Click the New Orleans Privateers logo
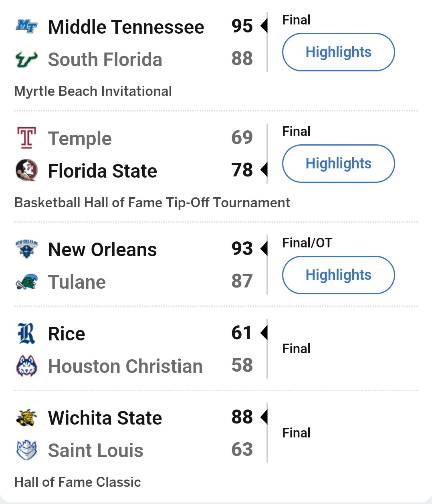 [26, 249]
